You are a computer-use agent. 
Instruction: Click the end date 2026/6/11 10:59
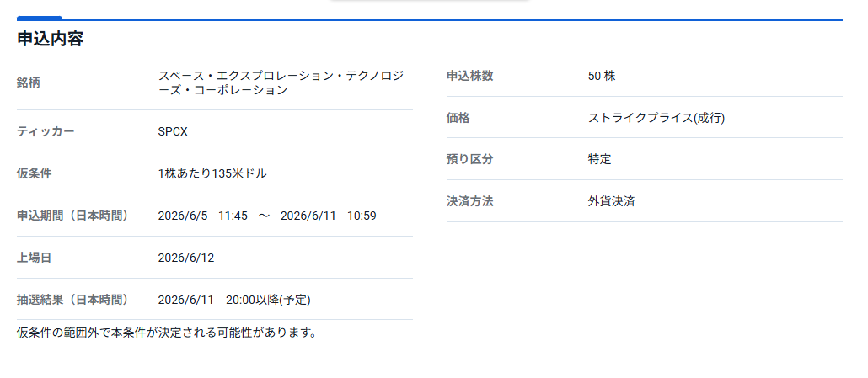(x=329, y=216)
